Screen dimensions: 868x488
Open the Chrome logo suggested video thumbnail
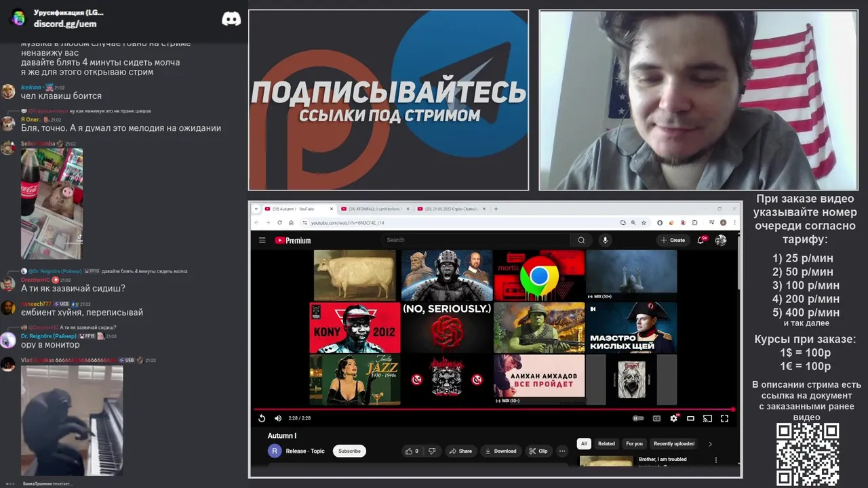pos(539,275)
